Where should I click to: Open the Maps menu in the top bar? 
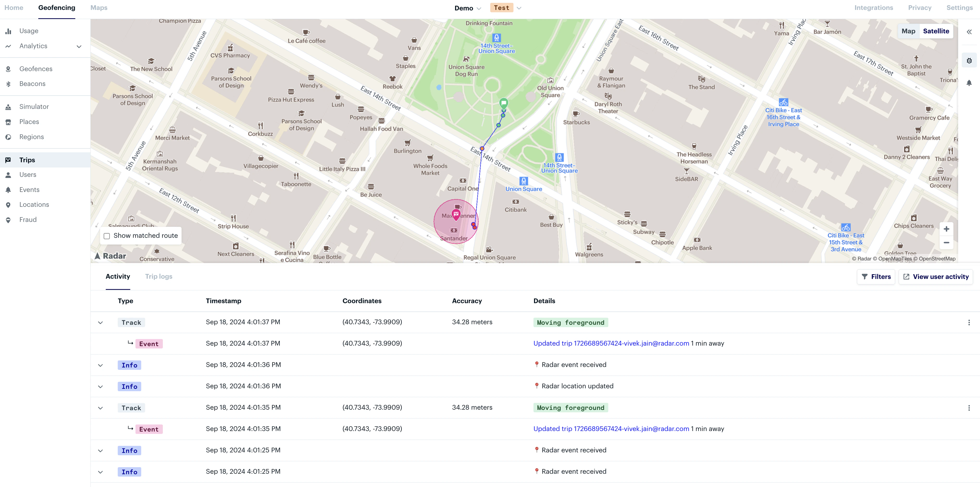tap(98, 7)
